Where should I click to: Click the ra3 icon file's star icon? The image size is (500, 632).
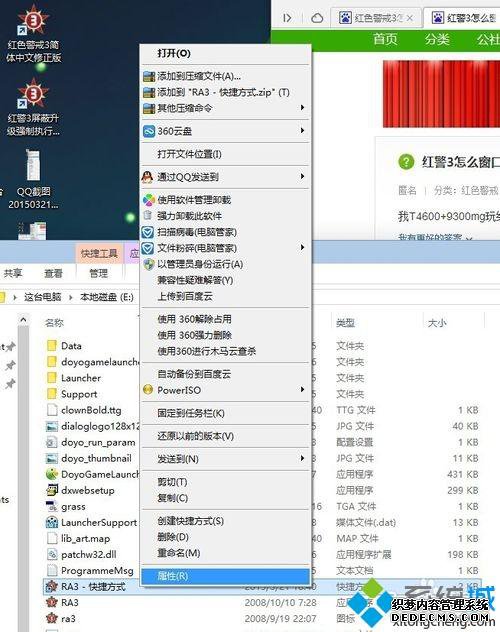(52, 618)
